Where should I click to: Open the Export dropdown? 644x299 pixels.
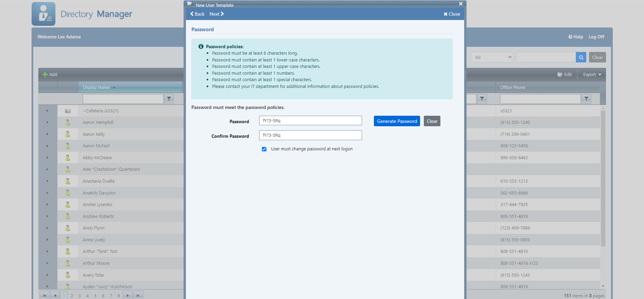point(592,75)
